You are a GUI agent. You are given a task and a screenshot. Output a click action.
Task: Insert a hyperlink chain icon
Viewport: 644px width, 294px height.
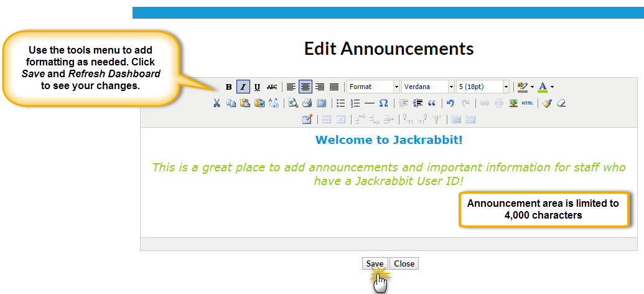coord(485,103)
